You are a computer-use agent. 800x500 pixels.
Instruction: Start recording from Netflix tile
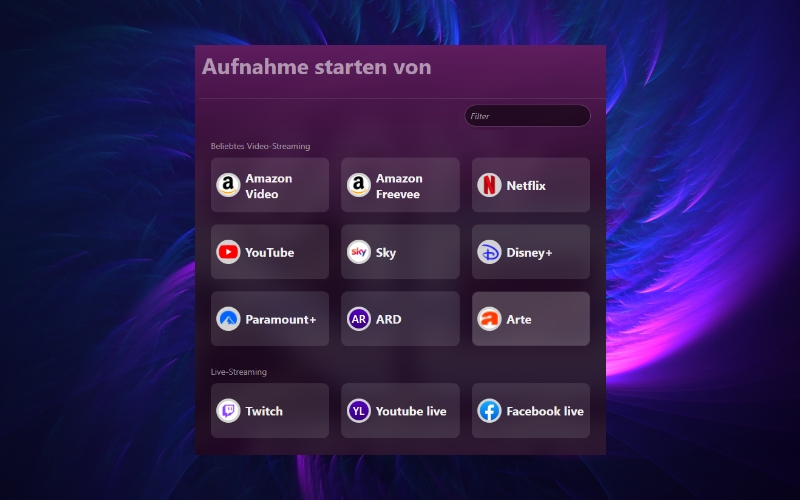point(531,185)
